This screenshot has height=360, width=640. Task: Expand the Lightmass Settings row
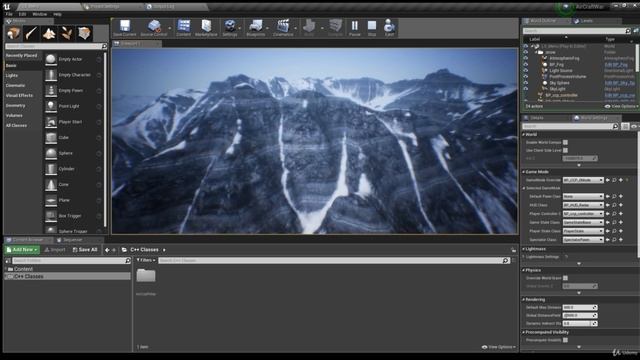coord(524,257)
